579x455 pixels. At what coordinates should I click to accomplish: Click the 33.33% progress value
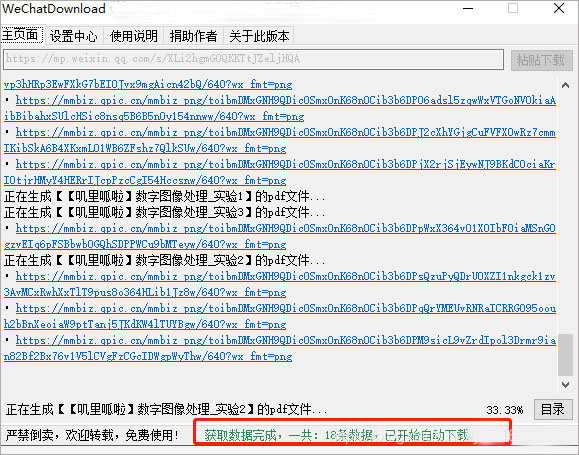504,410
